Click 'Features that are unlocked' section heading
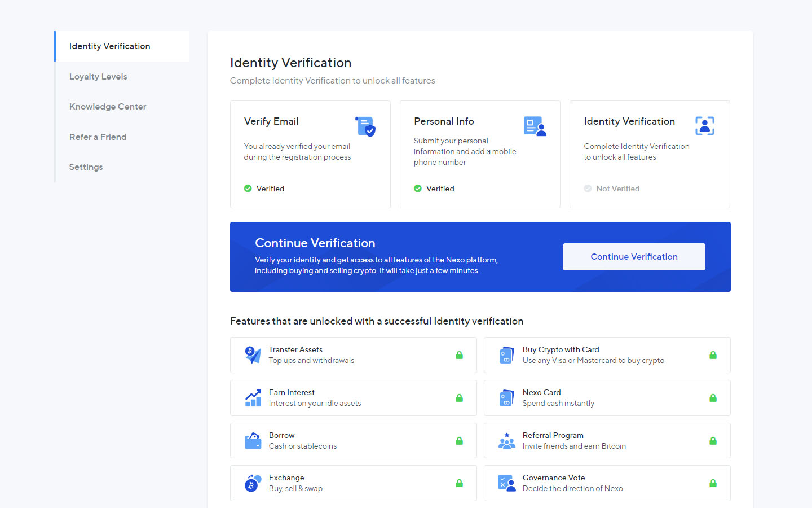812x508 pixels. click(x=377, y=321)
